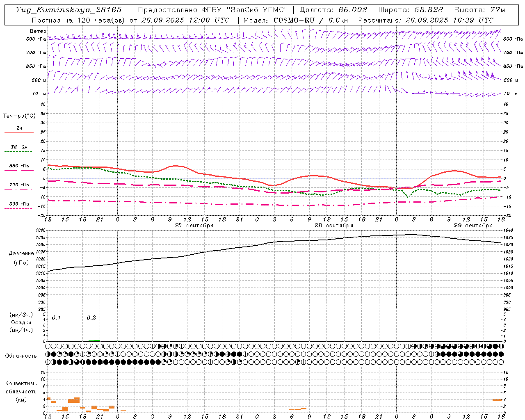This screenshot has height=420, width=525.
Task: Click the '(мм/3ч.)' precipitation unit label
Action: [x=21, y=315]
